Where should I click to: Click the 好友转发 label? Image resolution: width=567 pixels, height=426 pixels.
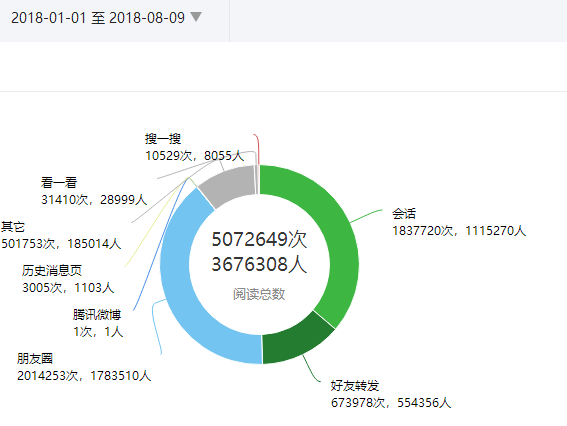point(355,386)
